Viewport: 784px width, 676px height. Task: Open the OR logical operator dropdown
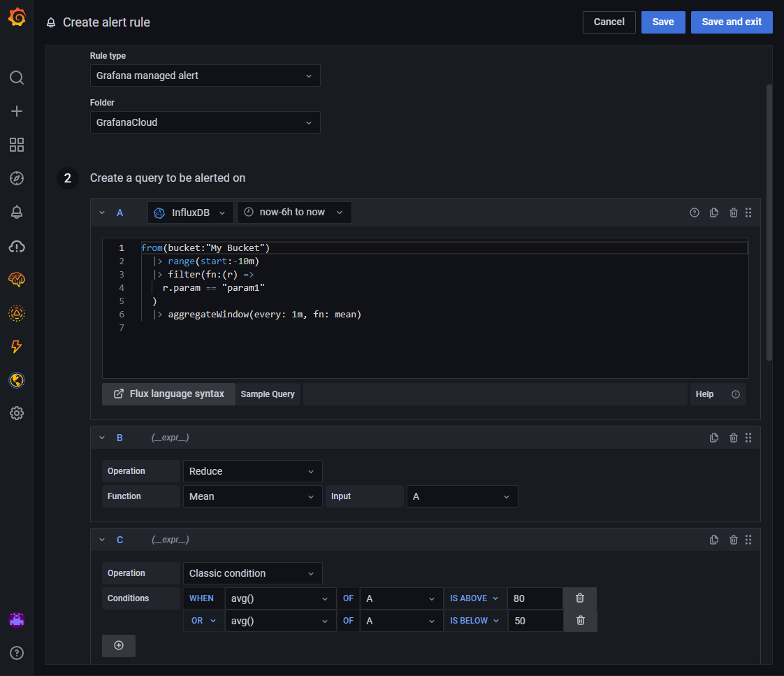click(x=203, y=621)
